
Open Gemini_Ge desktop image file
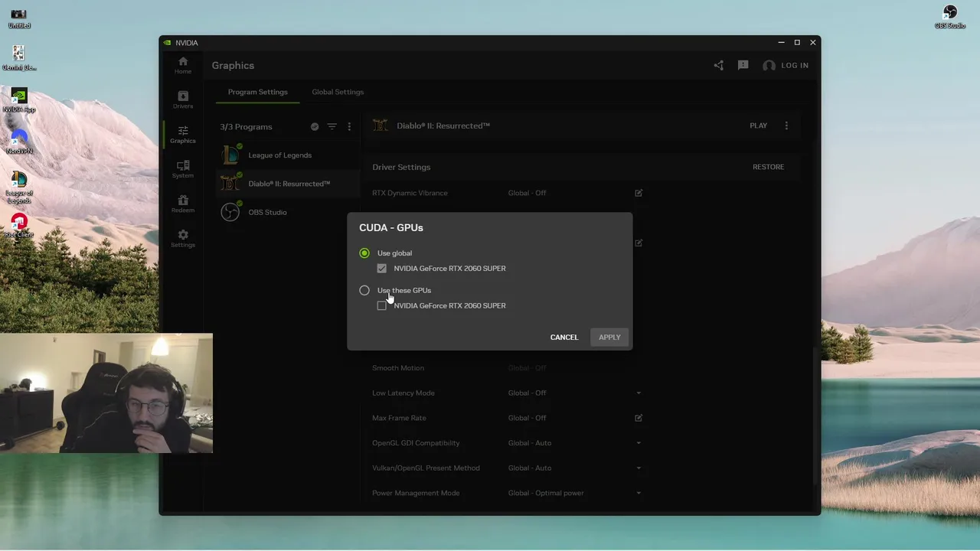pyautogui.click(x=19, y=58)
